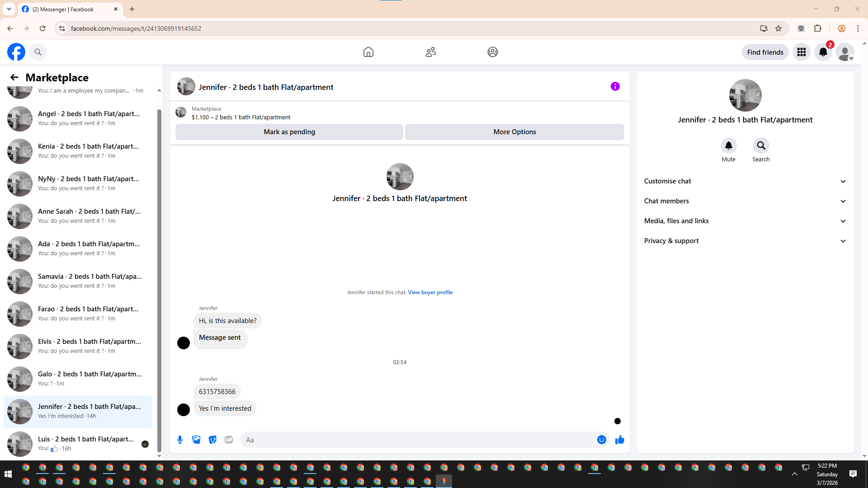
Task: Click the Find friends button
Action: tap(765, 52)
